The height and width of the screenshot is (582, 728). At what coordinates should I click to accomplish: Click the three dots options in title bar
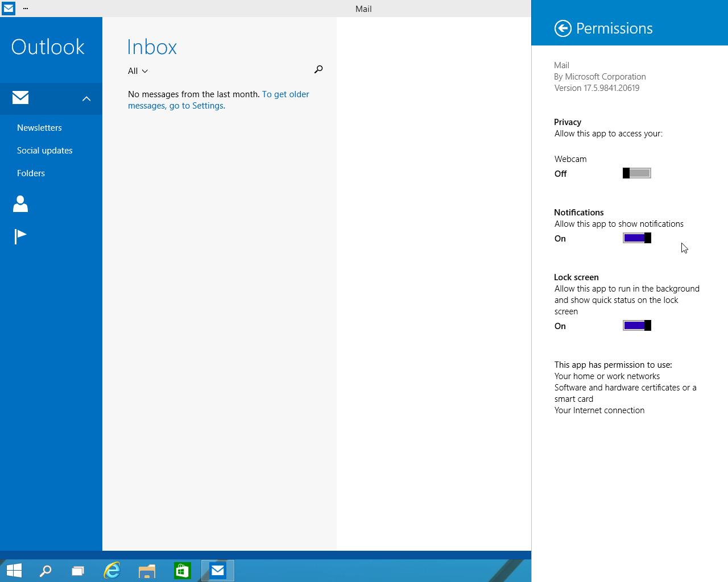coord(26,9)
